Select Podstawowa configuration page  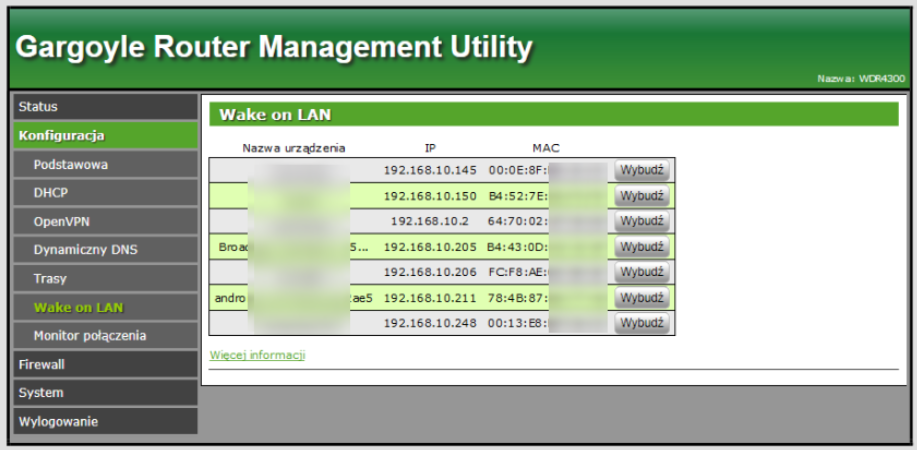tap(103, 164)
